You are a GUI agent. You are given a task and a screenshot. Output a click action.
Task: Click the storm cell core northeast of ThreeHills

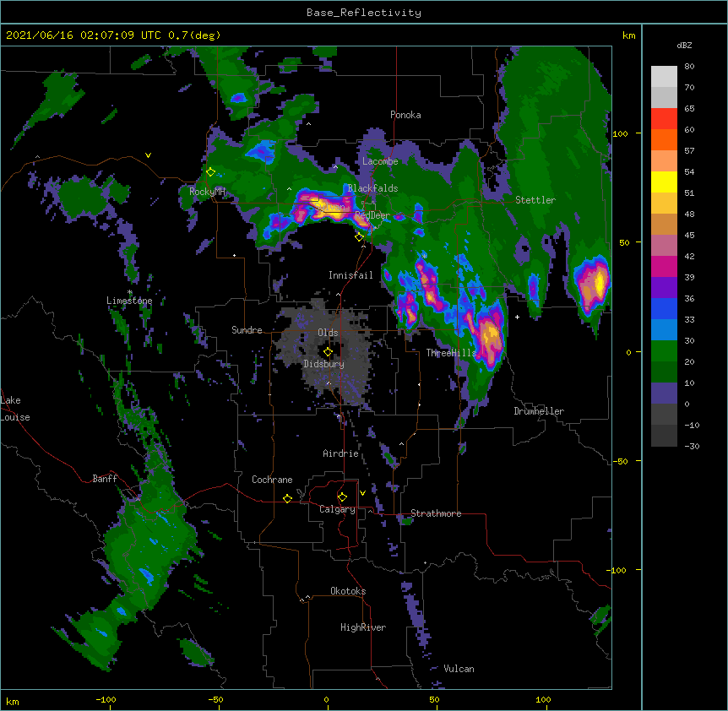click(x=488, y=336)
